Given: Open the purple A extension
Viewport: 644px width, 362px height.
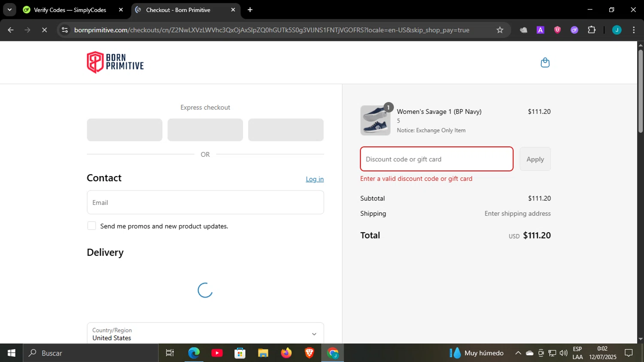Looking at the screenshot, I should tap(541, 30).
